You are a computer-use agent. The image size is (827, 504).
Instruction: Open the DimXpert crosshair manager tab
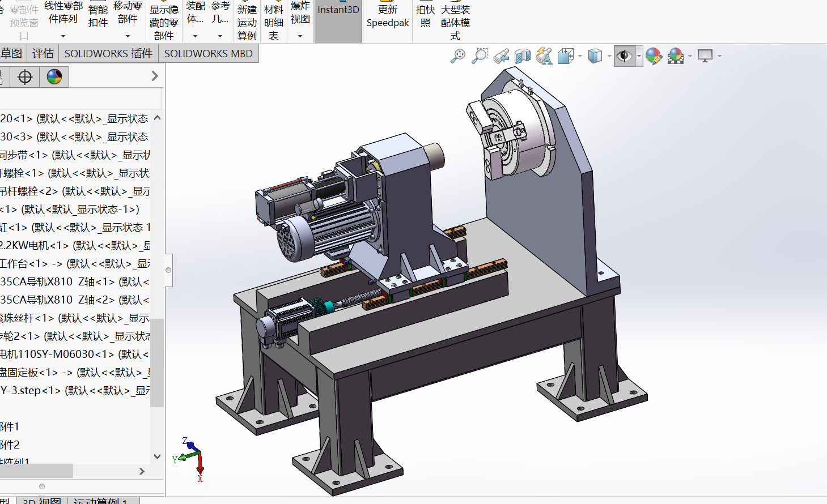pyautogui.click(x=25, y=77)
